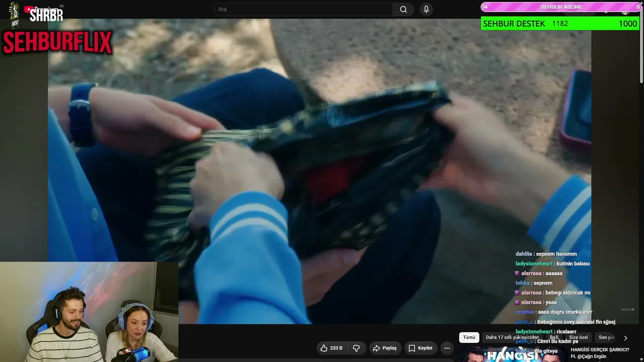Image resolution: width=644 pixels, height=362 pixels.
Task: Click chat message 'aaaa dogru tesekkurler'
Action: pyautogui.click(x=565, y=312)
